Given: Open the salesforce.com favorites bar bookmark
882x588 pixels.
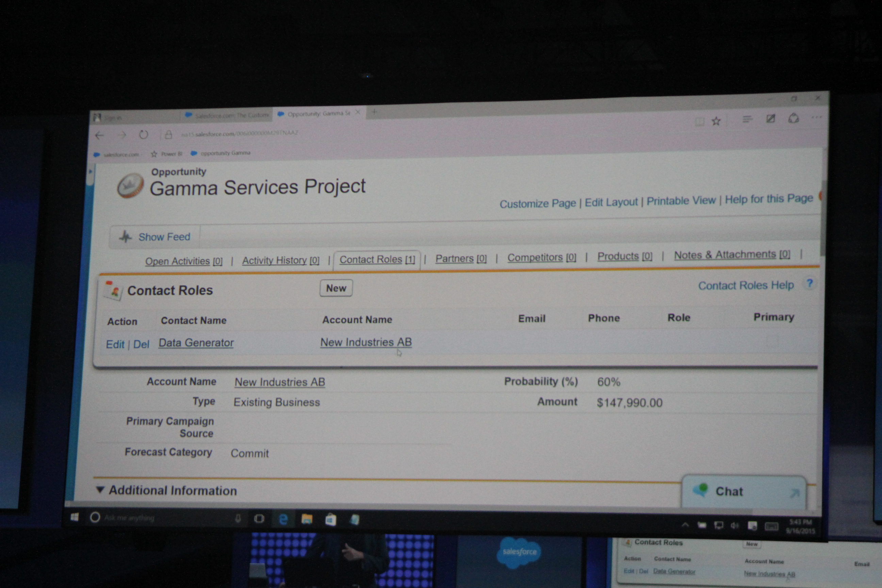Looking at the screenshot, I should [x=117, y=154].
